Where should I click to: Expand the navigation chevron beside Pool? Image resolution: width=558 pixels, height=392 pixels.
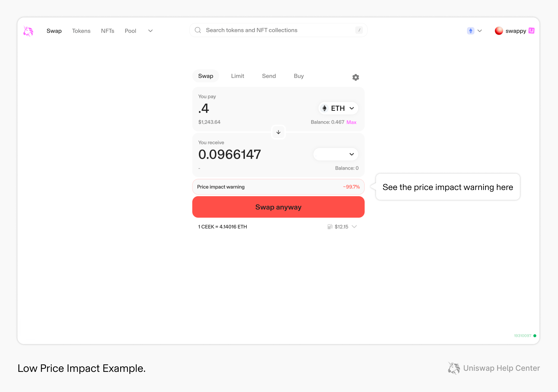point(150,31)
